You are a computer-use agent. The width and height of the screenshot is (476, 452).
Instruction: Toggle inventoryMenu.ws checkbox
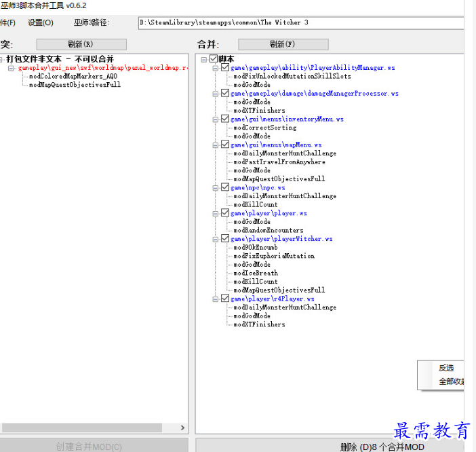[x=225, y=119]
